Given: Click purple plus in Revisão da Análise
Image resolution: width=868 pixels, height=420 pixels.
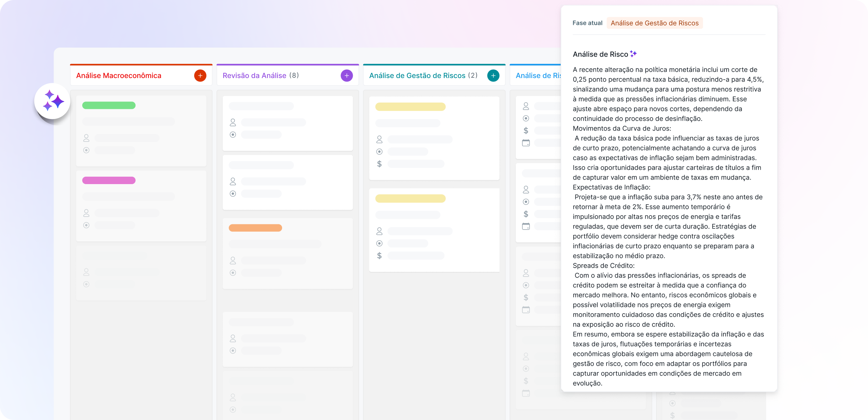Looking at the screenshot, I should pos(346,76).
